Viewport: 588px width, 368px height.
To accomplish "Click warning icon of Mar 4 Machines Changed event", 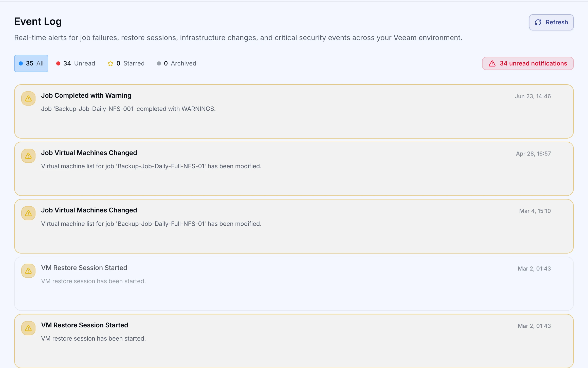I will (28, 213).
